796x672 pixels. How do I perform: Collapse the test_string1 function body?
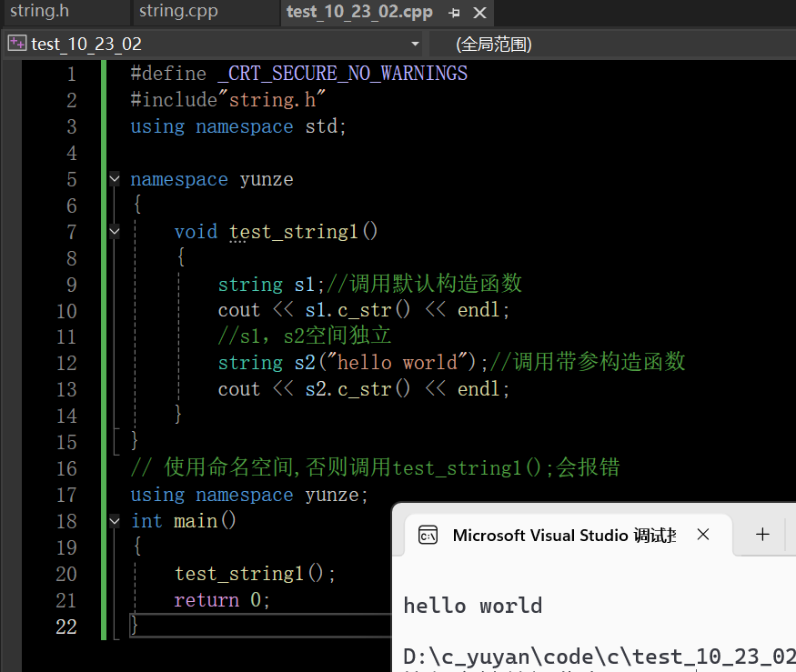[x=114, y=231]
